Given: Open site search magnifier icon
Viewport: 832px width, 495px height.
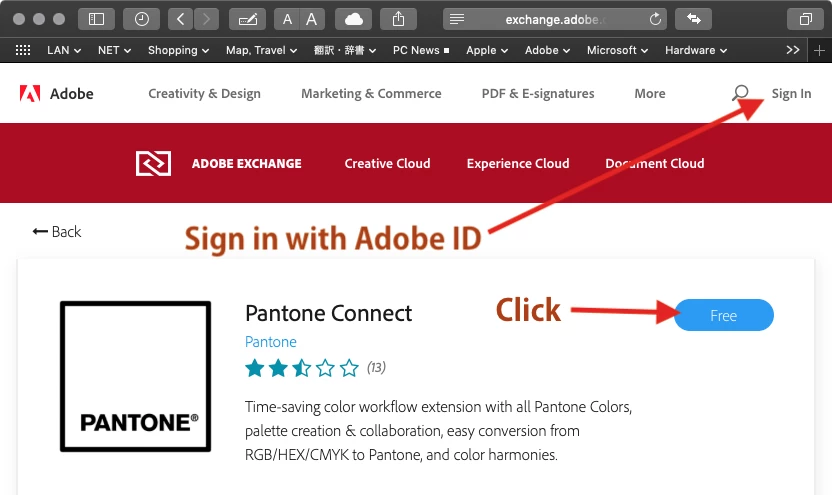Looking at the screenshot, I should tap(740, 93).
